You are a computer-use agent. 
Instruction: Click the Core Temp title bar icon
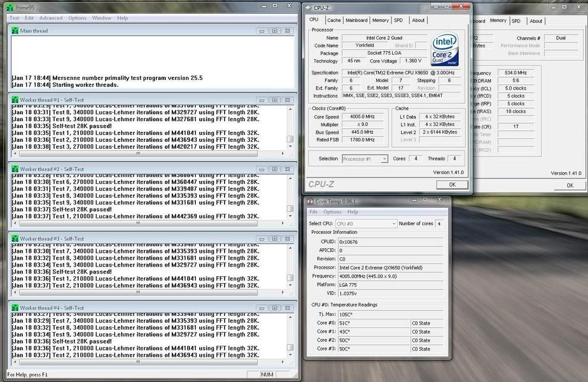coord(310,202)
